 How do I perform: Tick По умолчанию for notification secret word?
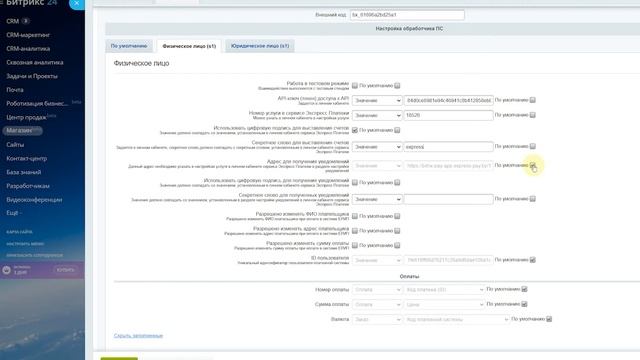(x=533, y=199)
